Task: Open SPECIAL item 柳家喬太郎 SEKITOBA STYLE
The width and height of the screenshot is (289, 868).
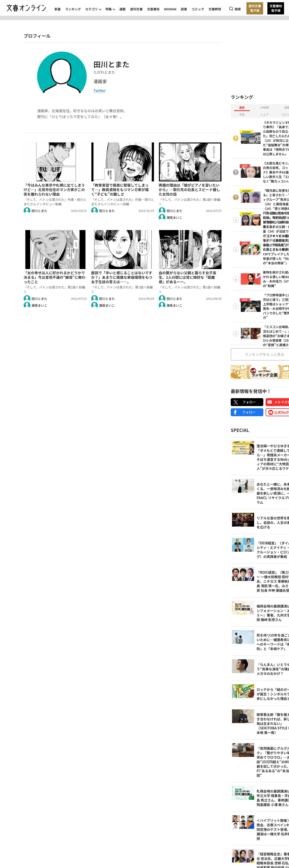Action: click(273, 724)
